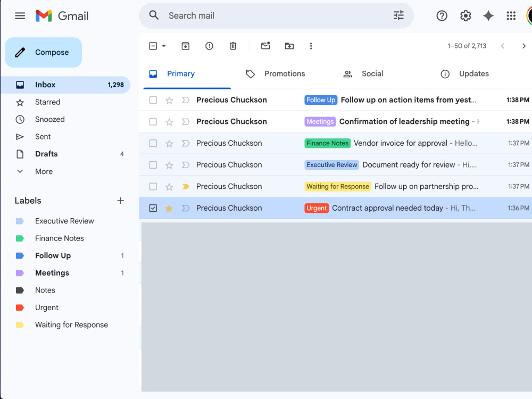The image size is (532, 399).
Task: Toggle importance marker on Vendor invoice email
Action: pyautogui.click(x=186, y=144)
